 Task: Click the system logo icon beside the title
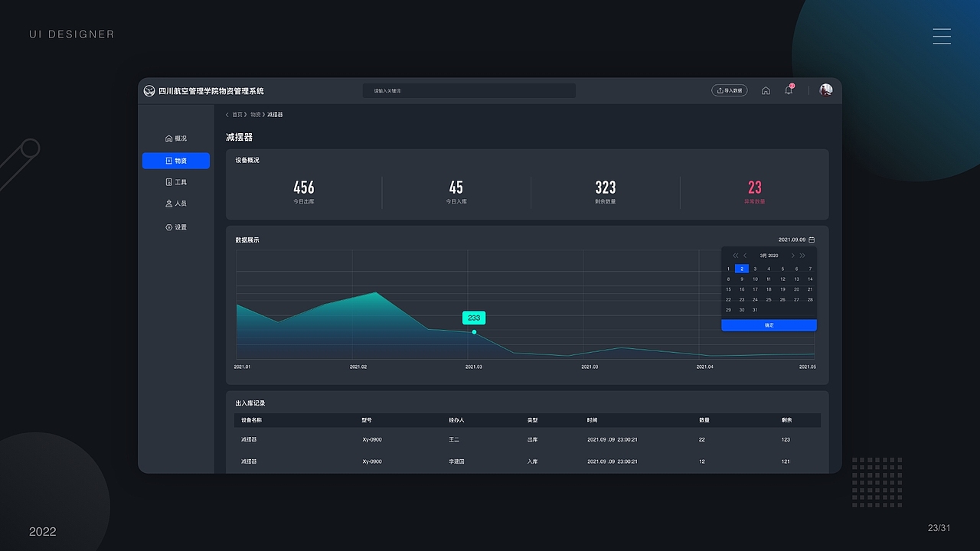coord(149,91)
